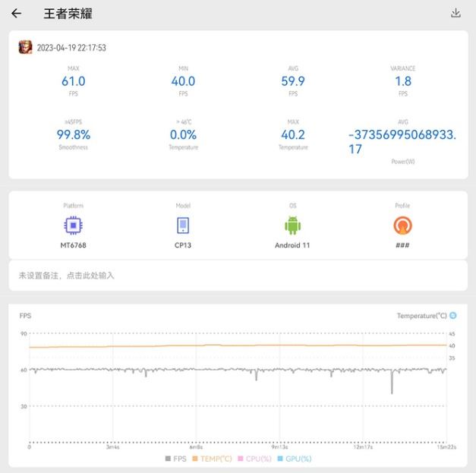
Task: Toggle the FPS legend series
Action: click(x=176, y=459)
